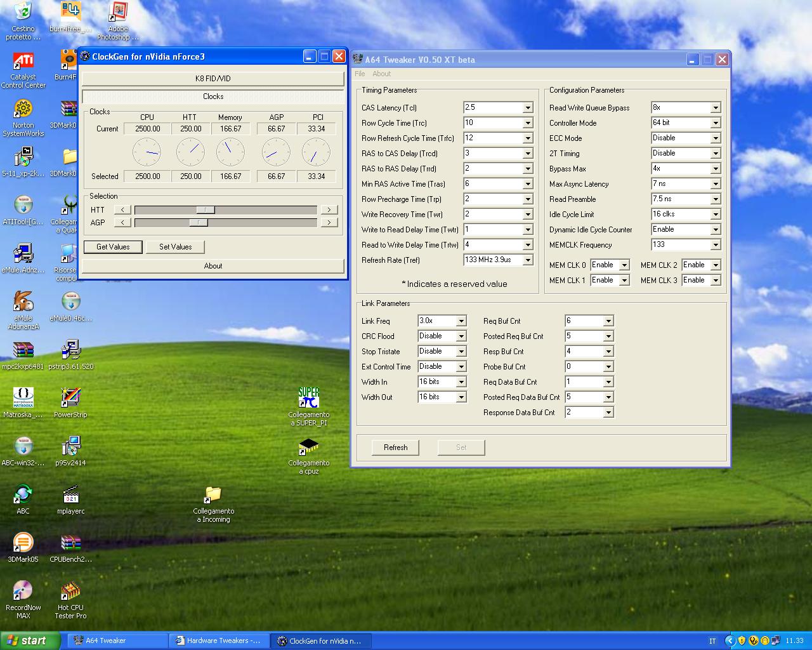Image resolution: width=812 pixels, height=650 pixels.
Task: Expand hidden system tray icons arrow
Action: 730,641
